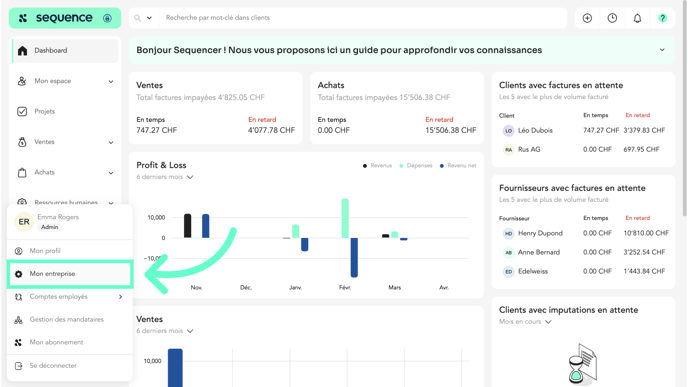
Task: Expand Ressources humaines sidebar section
Action: pyautogui.click(x=65, y=202)
